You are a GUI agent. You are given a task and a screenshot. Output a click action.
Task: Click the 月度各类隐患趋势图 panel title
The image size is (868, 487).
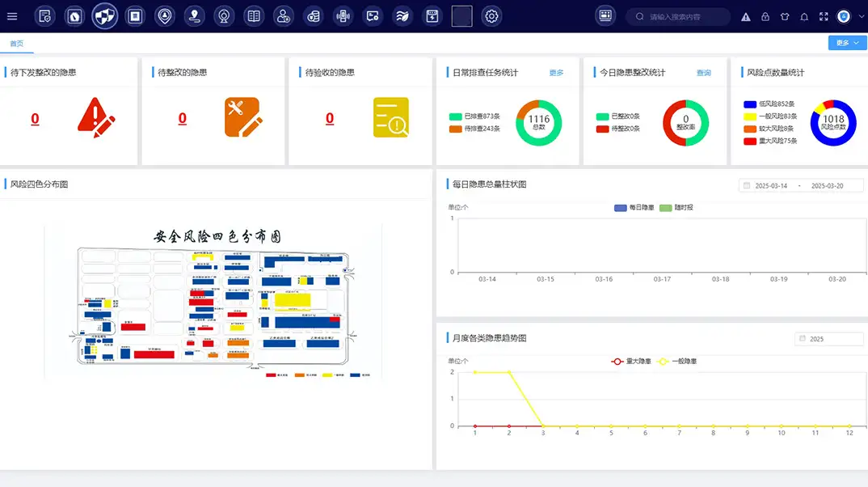[x=489, y=338]
